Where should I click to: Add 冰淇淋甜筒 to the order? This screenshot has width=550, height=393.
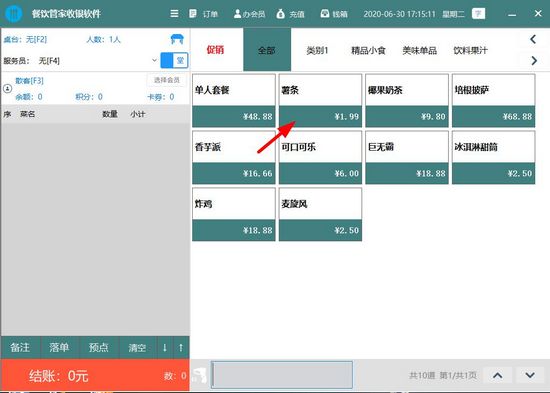(494, 157)
